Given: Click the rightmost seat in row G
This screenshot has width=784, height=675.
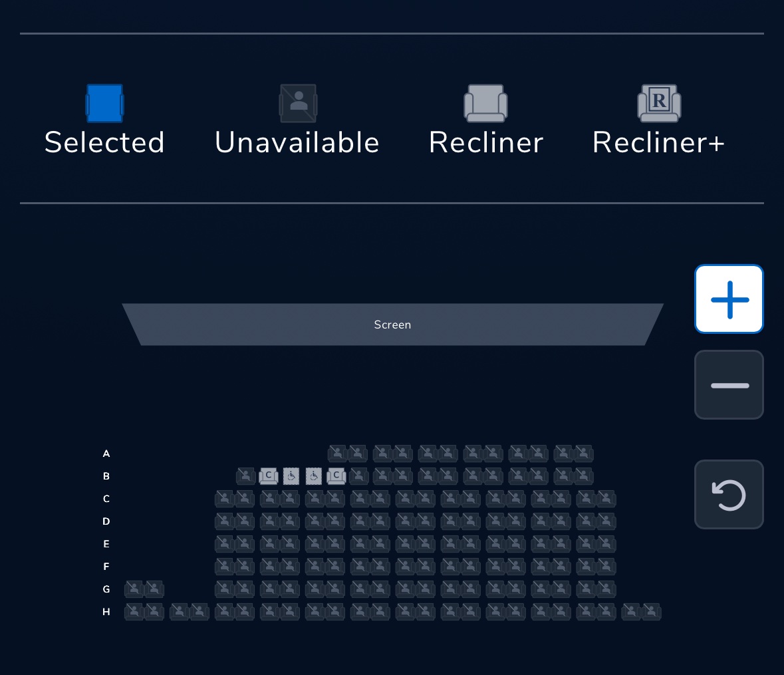Looking at the screenshot, I should (x=606, y=589).
